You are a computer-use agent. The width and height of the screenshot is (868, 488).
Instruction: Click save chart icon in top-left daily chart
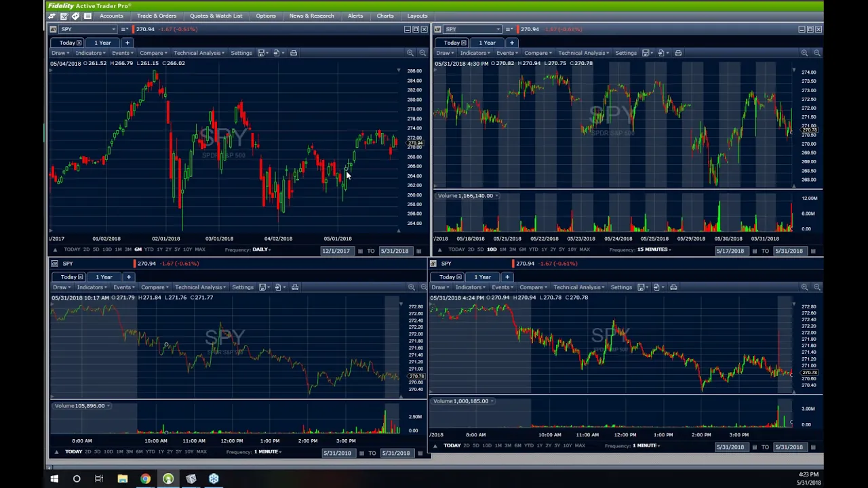tap(260, 53)
